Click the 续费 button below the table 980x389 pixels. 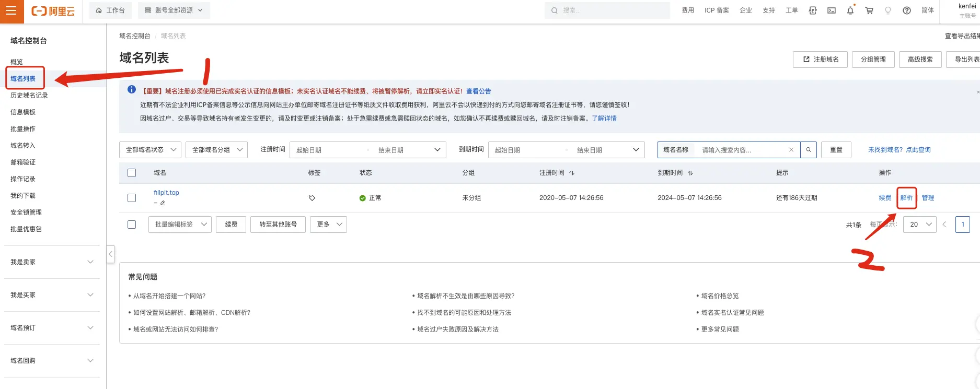[231, 225]
